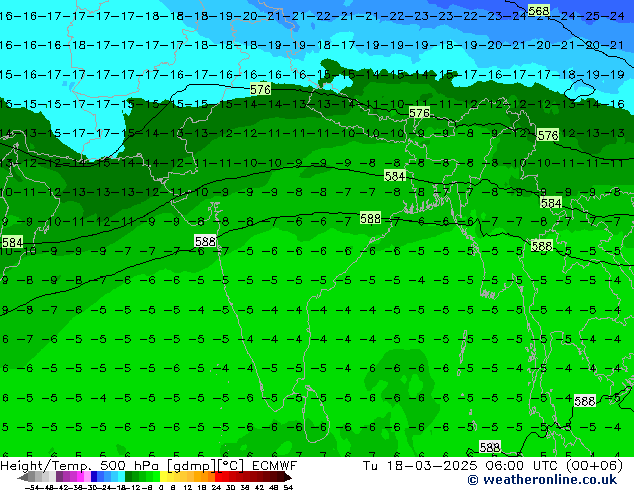Pick the dark purple swatch in the legend
Screen dimensions: 634x490
click(x=59, y=477)
